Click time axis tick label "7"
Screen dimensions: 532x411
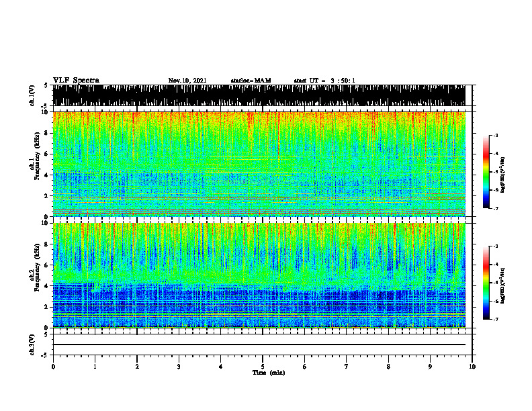click(347, 367)
